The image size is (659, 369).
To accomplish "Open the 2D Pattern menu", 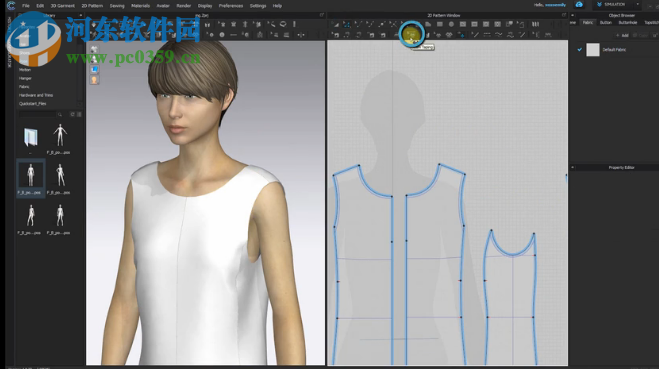I will [92, 6].
